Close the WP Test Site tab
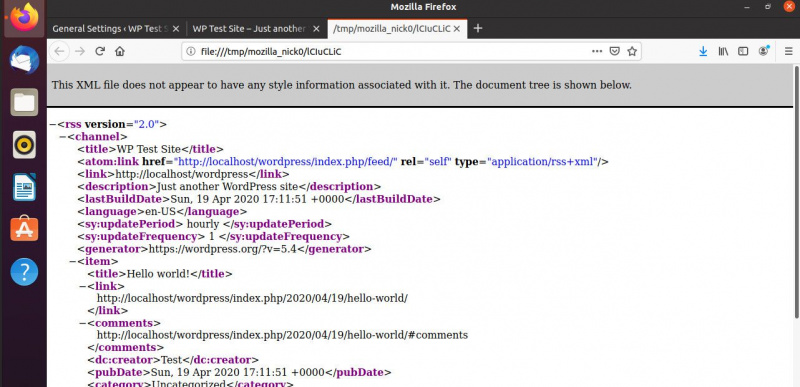The image size is (800, 387). tap(316, 29)
